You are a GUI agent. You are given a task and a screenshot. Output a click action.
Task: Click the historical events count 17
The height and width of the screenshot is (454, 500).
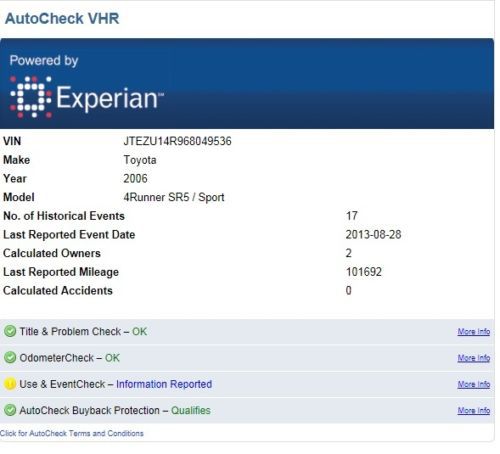352,216
